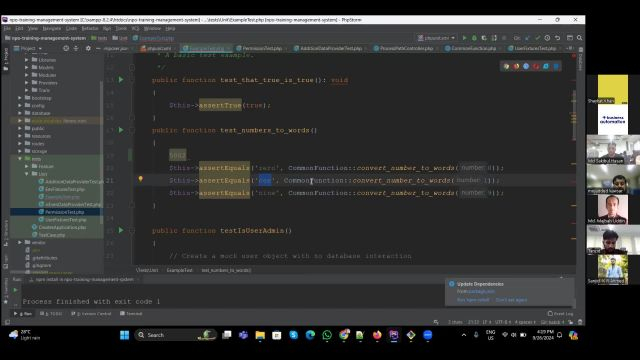Image resolution: width=640 pixels, height=360 pixels.
Task: Open the phpunit run configuration dropdown
Action: [x=436, y=38]
